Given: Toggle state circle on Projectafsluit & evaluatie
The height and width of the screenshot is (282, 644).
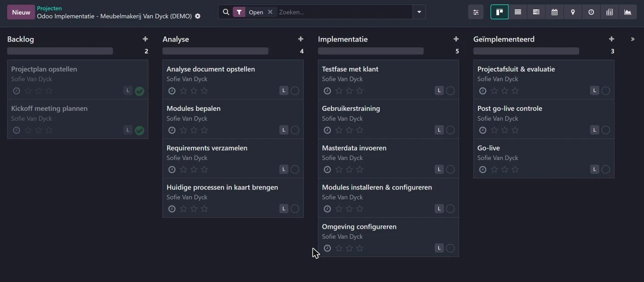Looking at the screenshot, I should tap(606, 91).
